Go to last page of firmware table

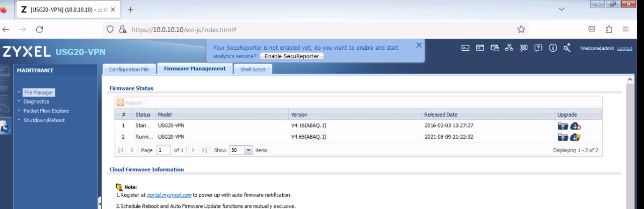click(204, 150)
